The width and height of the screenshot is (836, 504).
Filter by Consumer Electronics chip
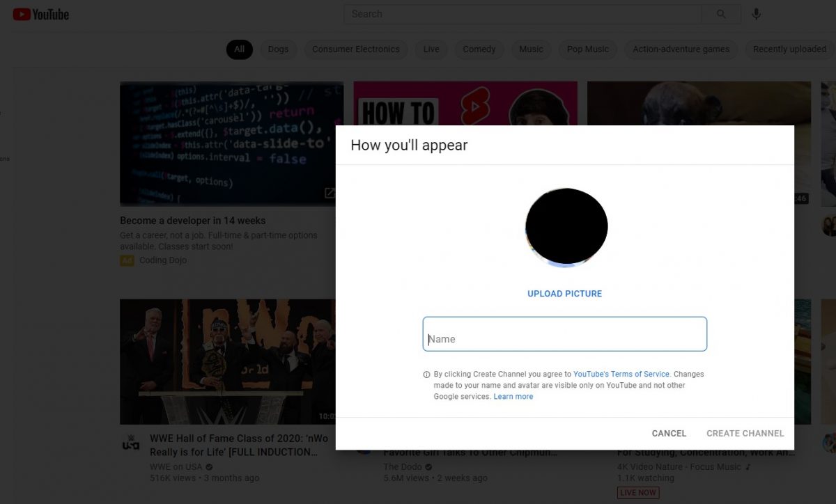355,49
